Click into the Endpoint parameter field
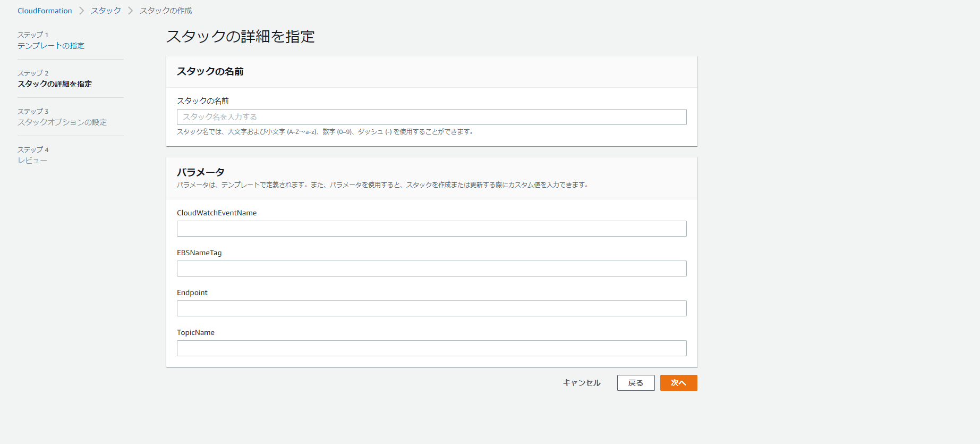This screenshot has width=980, height=444. pyautogui.click(x=431, y=308)
